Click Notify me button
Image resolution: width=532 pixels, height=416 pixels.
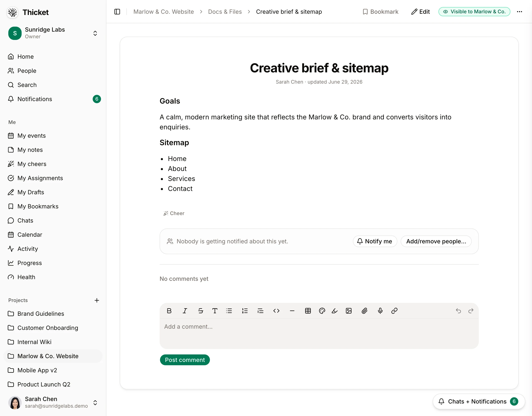(375, 241)
